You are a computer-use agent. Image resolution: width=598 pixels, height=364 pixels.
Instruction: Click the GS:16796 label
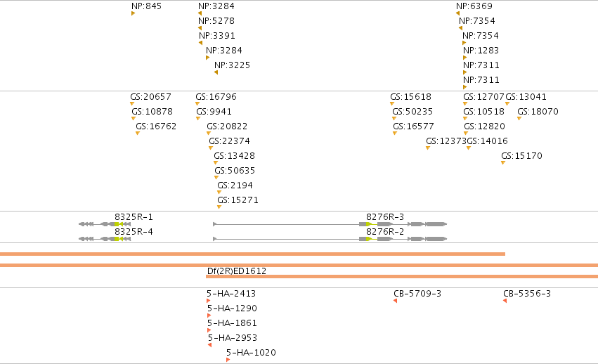[x=216, y=97]
